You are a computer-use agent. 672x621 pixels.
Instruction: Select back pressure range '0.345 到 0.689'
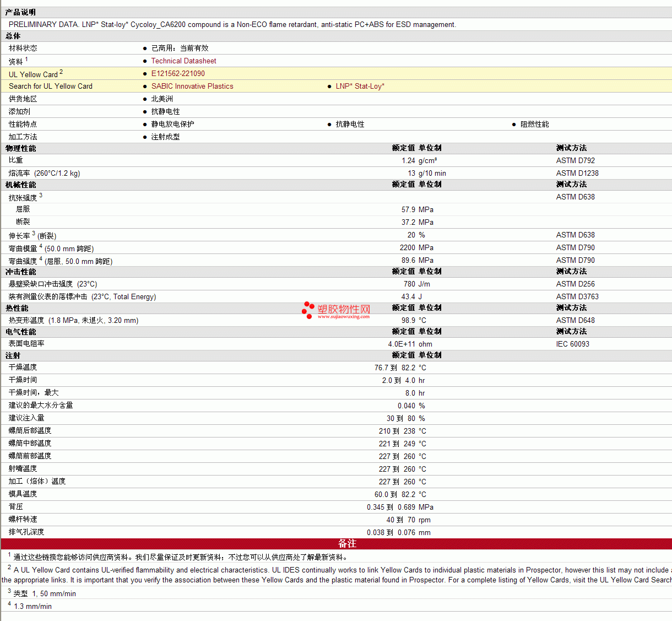pos(391,507)
